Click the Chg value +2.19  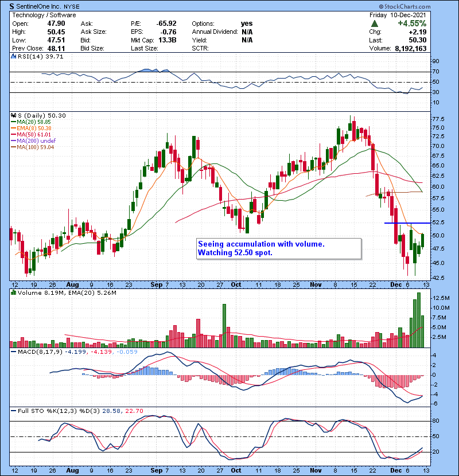pyautogui.click(x=417, y=32)
